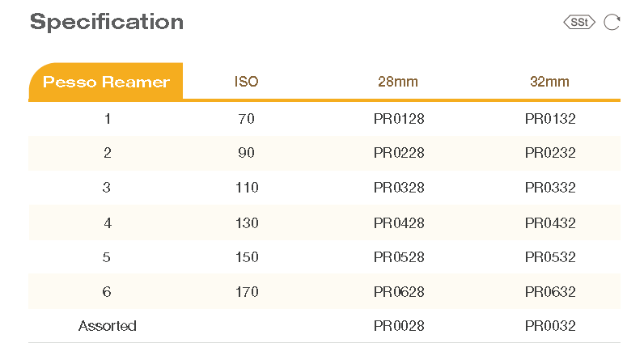
Task: Click the SSt stainless steel icon
Action: [578, 23]
